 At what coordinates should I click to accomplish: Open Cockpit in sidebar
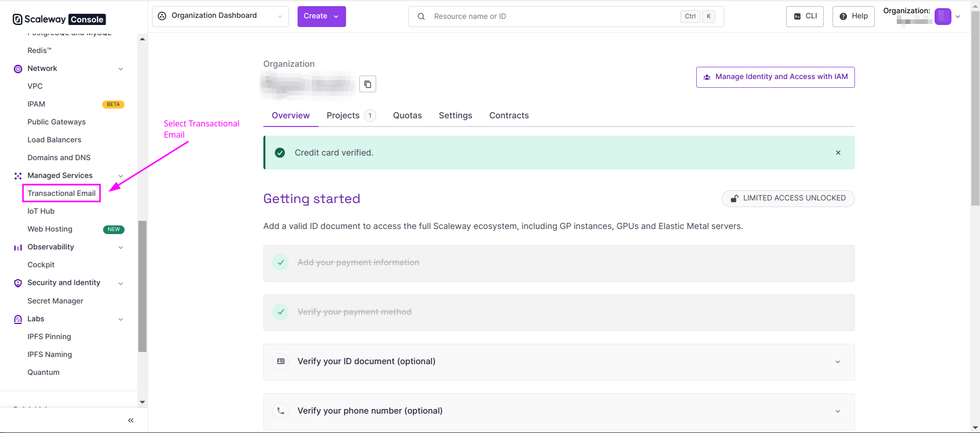click(41, 265)
